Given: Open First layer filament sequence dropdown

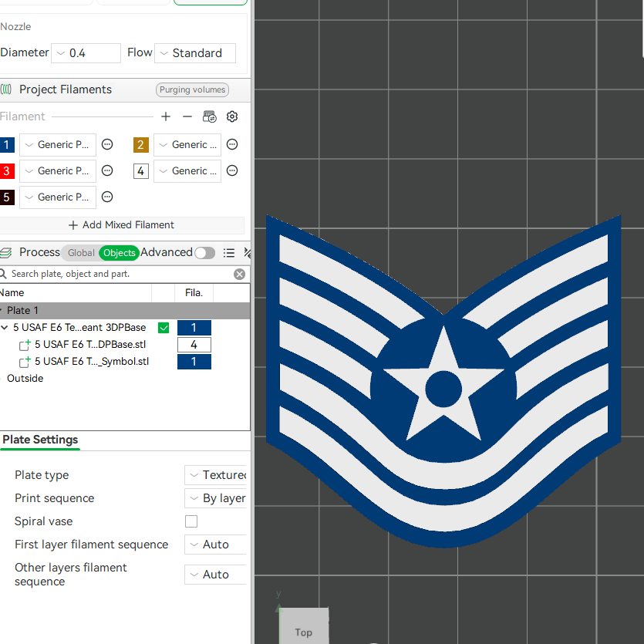Looking at the screenshot, I should 215,545.
